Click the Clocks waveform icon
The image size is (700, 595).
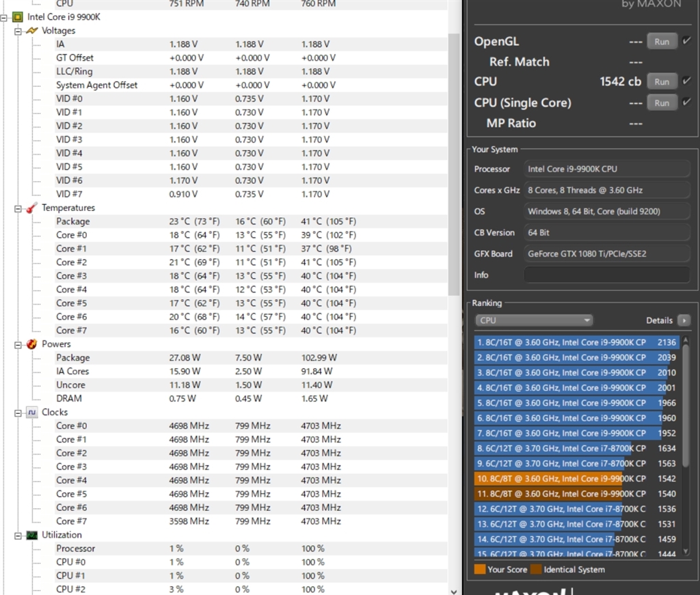click(31, 412)
